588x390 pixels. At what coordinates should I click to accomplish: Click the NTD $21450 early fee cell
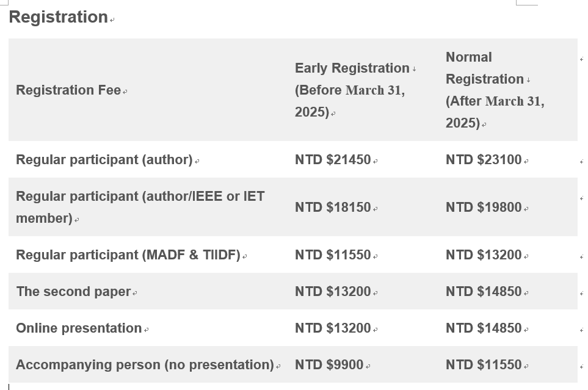(x=333, y=160)
